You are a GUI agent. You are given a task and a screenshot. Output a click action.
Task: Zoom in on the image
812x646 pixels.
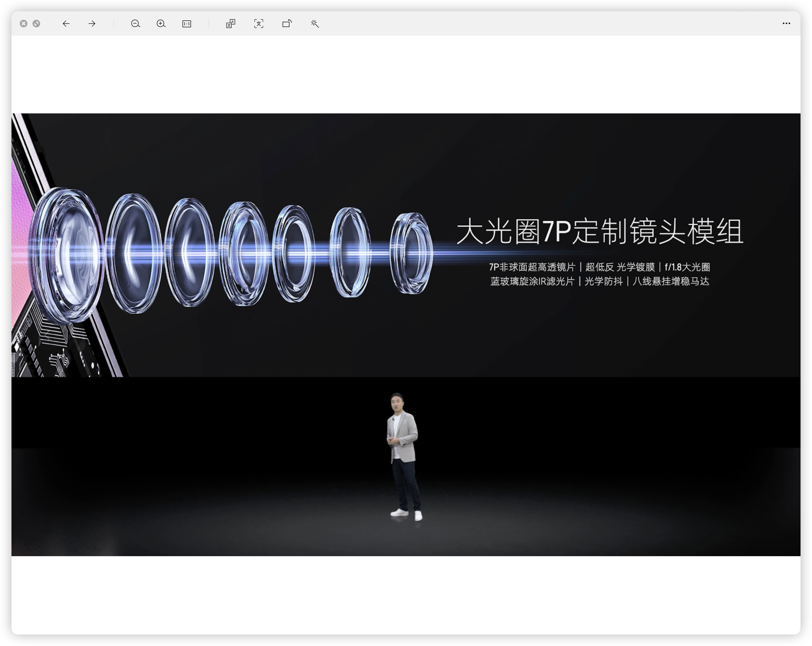point(161,24)
